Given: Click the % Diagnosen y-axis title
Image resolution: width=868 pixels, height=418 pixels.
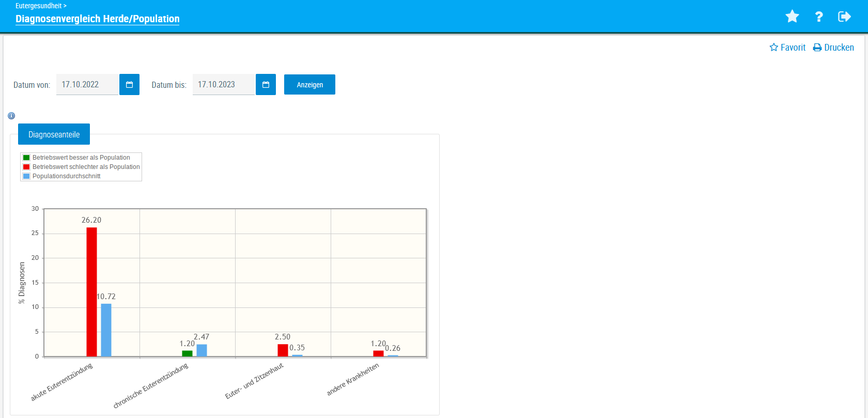Looking at the screenshot, I should pyautogui.click(x=22, y=283).
